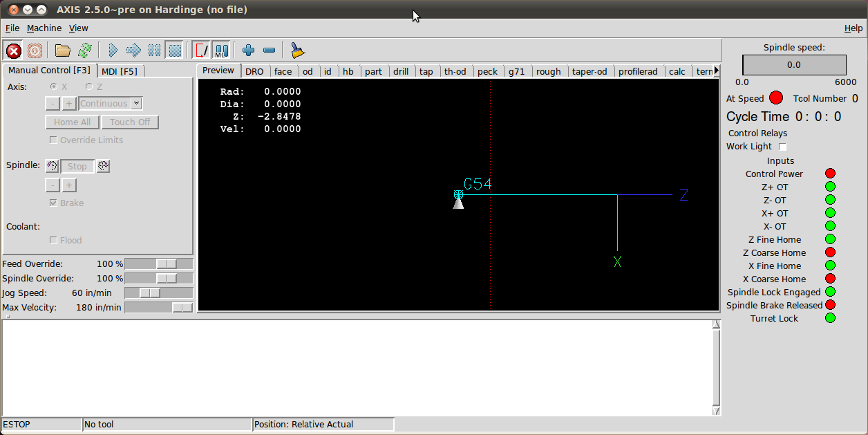
Task: Open the th-od tab
Action: 455,71
